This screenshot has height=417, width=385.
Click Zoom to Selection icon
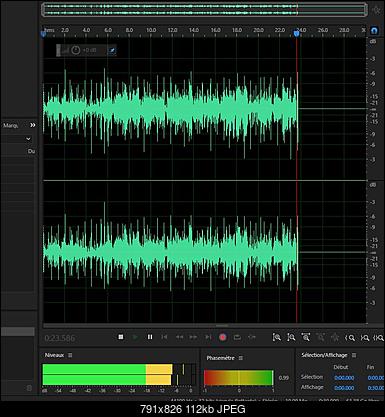(379, 338)
